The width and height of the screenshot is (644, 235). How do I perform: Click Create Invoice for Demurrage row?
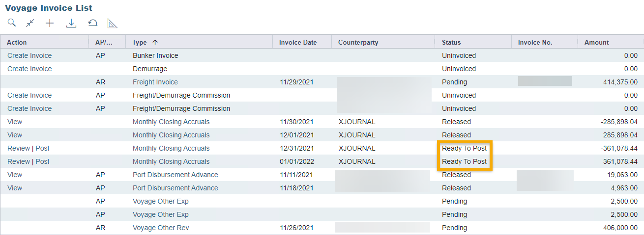29,69
